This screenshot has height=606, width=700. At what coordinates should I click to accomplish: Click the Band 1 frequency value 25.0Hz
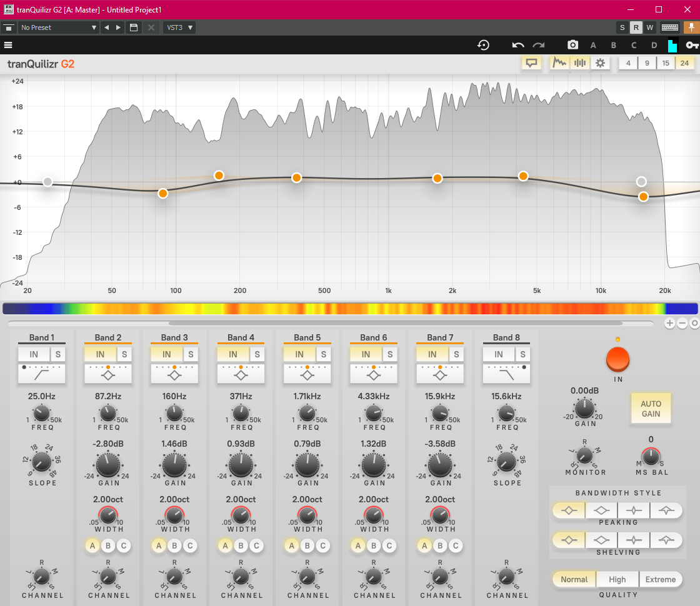(x=41, y=396)
